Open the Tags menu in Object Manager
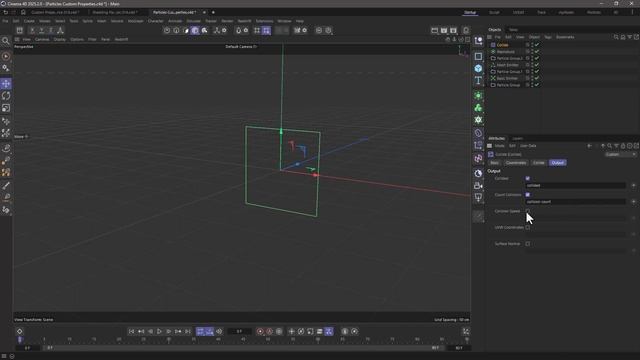This screenshot has height=360, width=640. click(548, 37)
